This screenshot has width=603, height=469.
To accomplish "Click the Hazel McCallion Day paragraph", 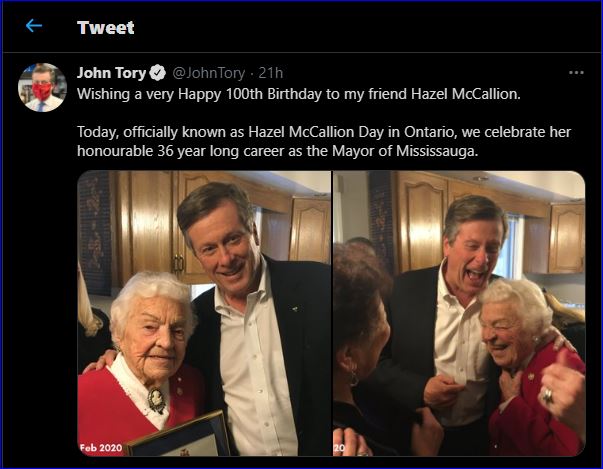I will [x=324, y=141].
